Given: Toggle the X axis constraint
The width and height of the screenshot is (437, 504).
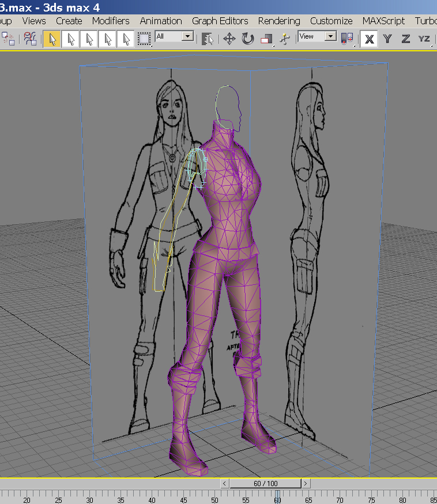Looking at the screenshot, I should (370, 39).
